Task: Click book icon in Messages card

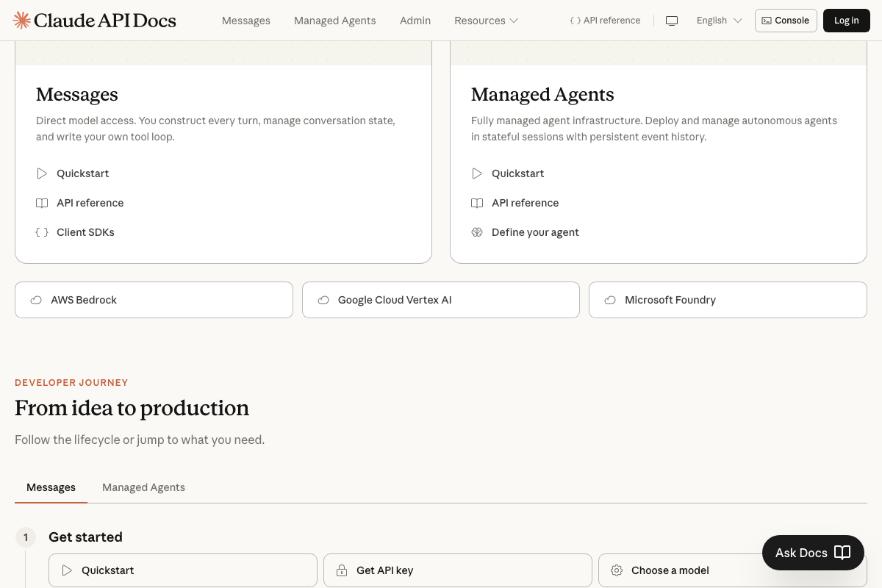Action: coord(42,203)
